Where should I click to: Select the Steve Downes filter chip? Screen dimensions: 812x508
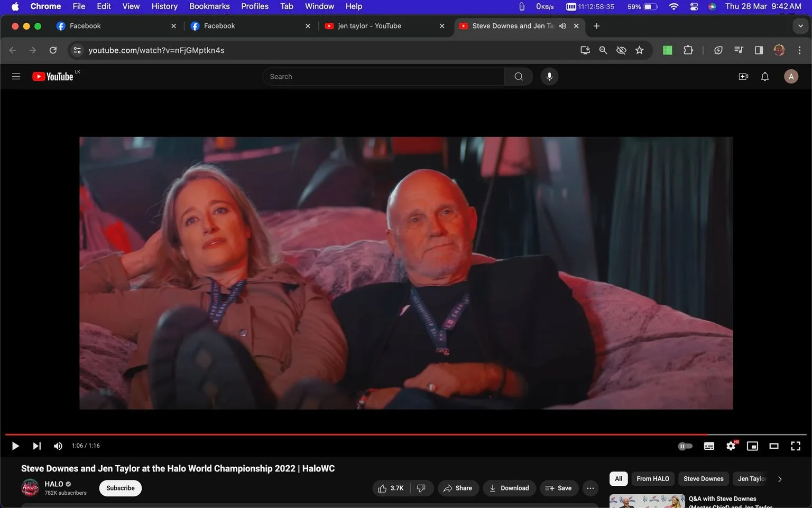tap(703, 479)
